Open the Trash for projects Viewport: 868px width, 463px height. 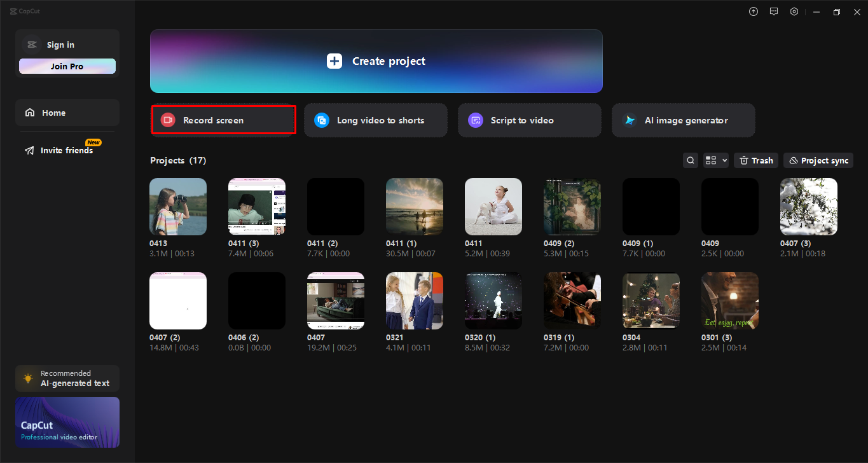[756, 160]
